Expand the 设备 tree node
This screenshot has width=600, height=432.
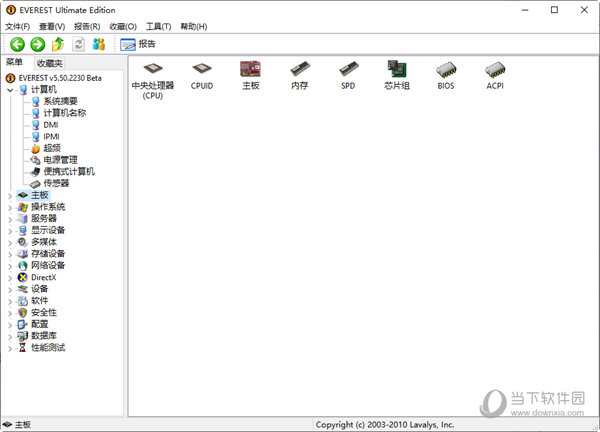[x=10, y=290]
